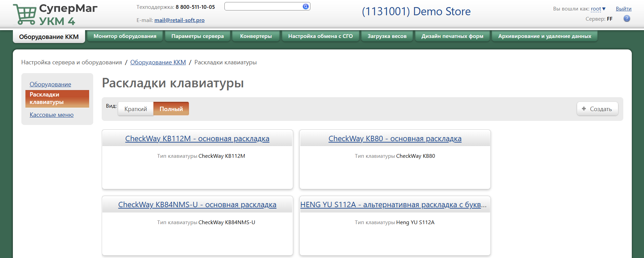The image size is (644, 258).
Task: Open Архивирование и удаление данных tab
Action: click(x=544, y=36)
